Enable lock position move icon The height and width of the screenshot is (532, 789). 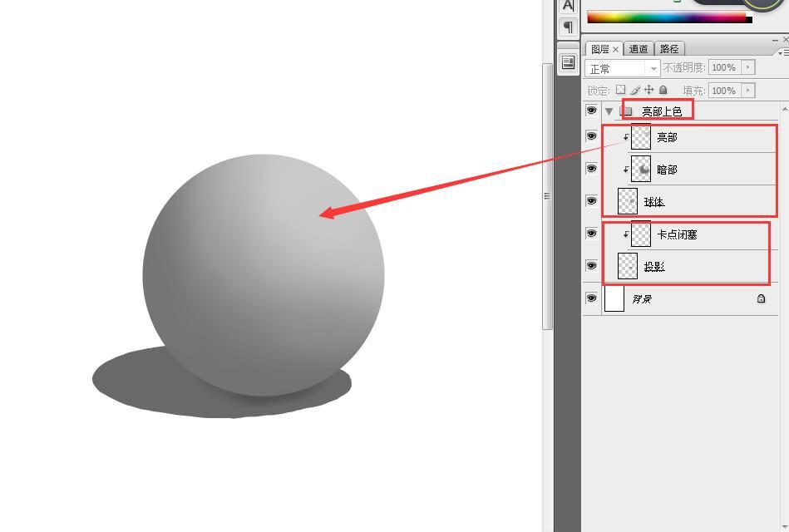click(x=649, y=90)
